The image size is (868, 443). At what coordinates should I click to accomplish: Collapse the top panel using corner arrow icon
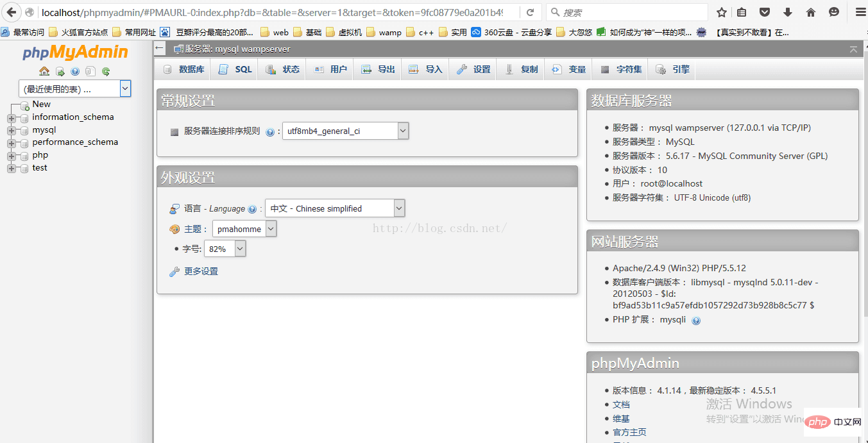pyautogui.click(x=853, y=49)
